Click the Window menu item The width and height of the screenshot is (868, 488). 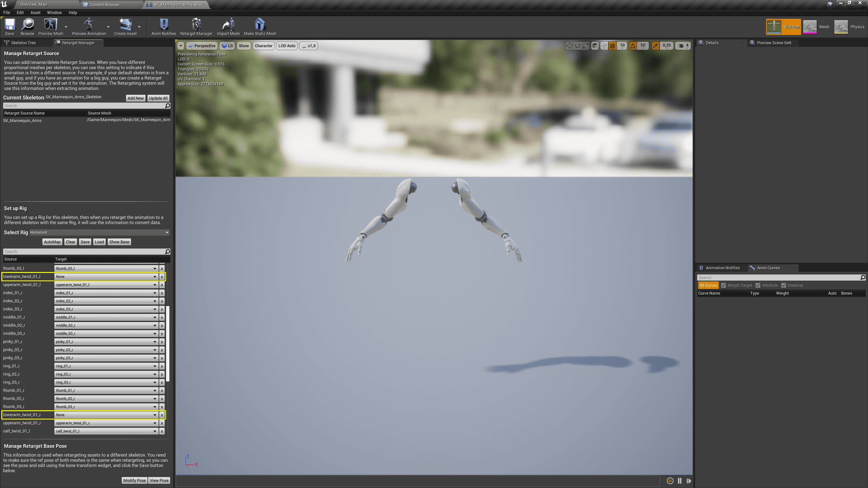pyautogui.click(x=55, y=12)
